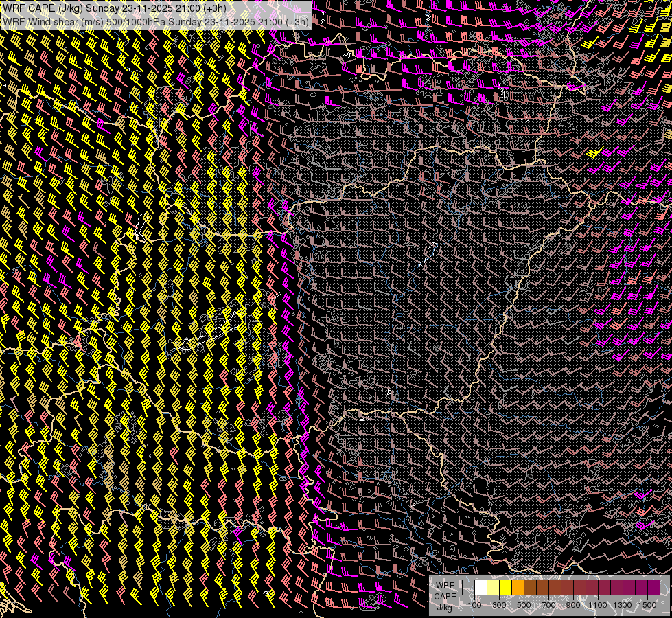The height and width of the screenshot is (618, 672).
Task: Select the pale yellow CAPE legend swatch
Action: tap(493, 587)
